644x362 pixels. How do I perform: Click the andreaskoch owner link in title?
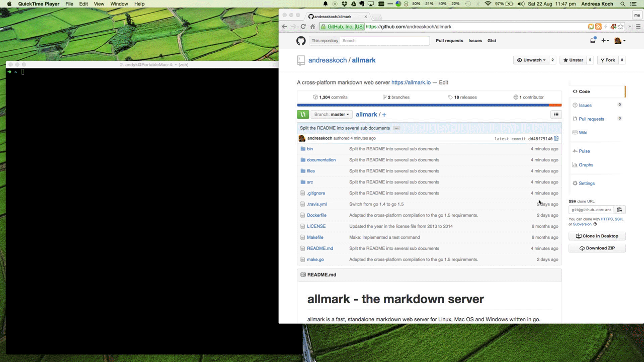point(328,60)
